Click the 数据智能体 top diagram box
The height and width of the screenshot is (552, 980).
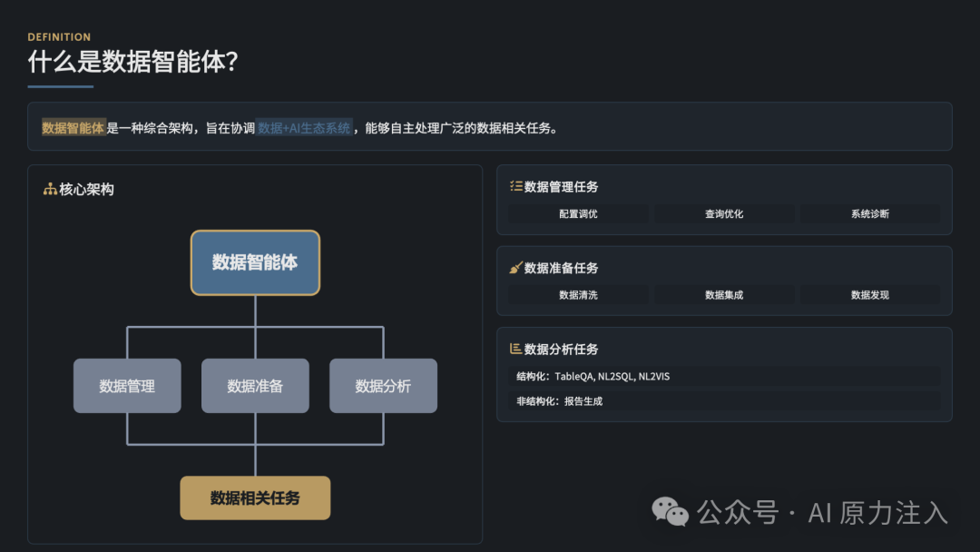click(255, 262)
